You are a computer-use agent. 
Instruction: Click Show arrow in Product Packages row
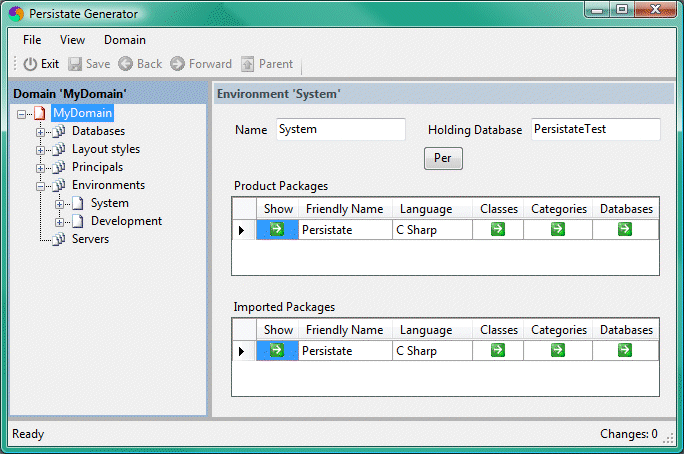(x=277, y=230)
